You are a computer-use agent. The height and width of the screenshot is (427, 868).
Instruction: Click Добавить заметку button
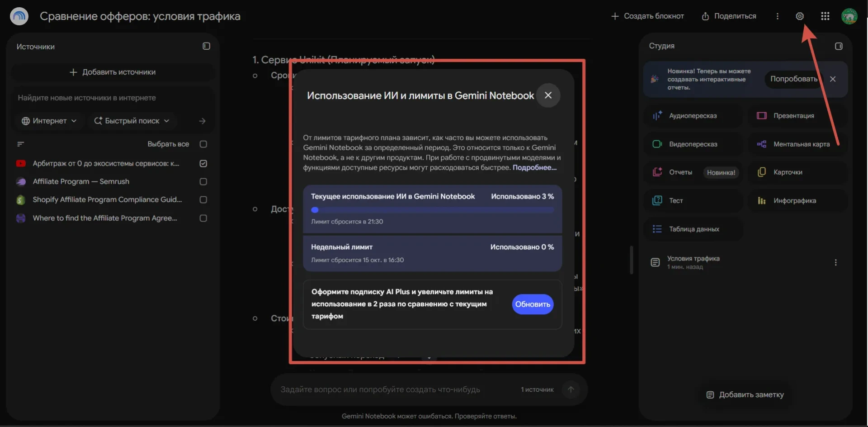click(745, 395)
